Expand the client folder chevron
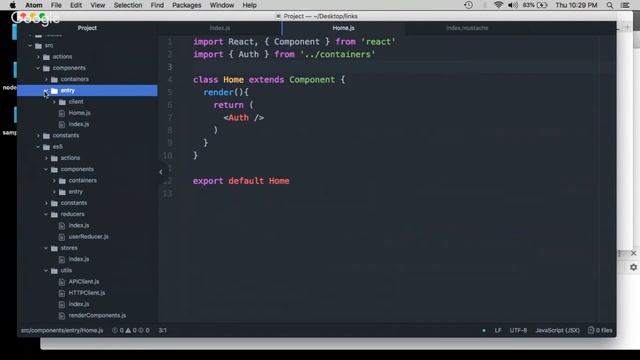The width and height of the screenshot is (640, 360). coord(54,102)
